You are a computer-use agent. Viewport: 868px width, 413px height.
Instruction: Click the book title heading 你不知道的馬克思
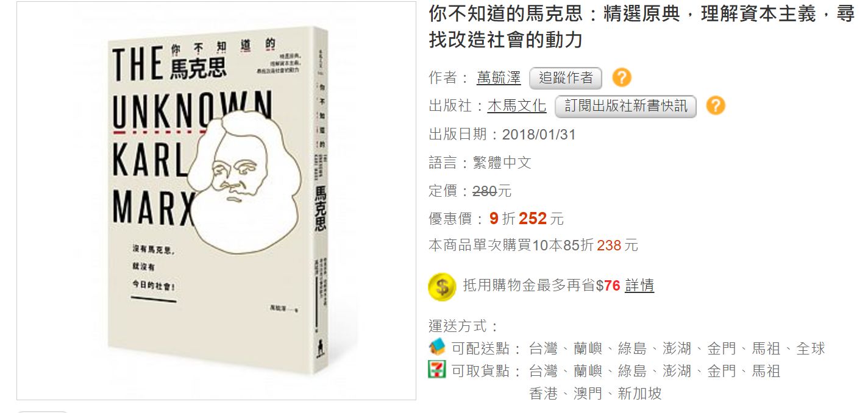[x=642, y=27]
